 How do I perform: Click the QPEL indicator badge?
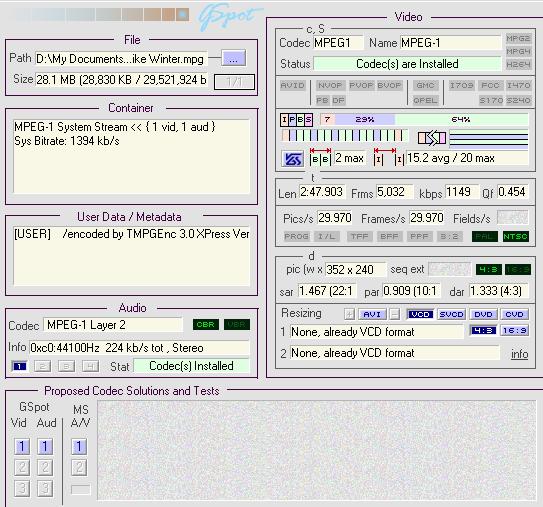coord(426,100)
